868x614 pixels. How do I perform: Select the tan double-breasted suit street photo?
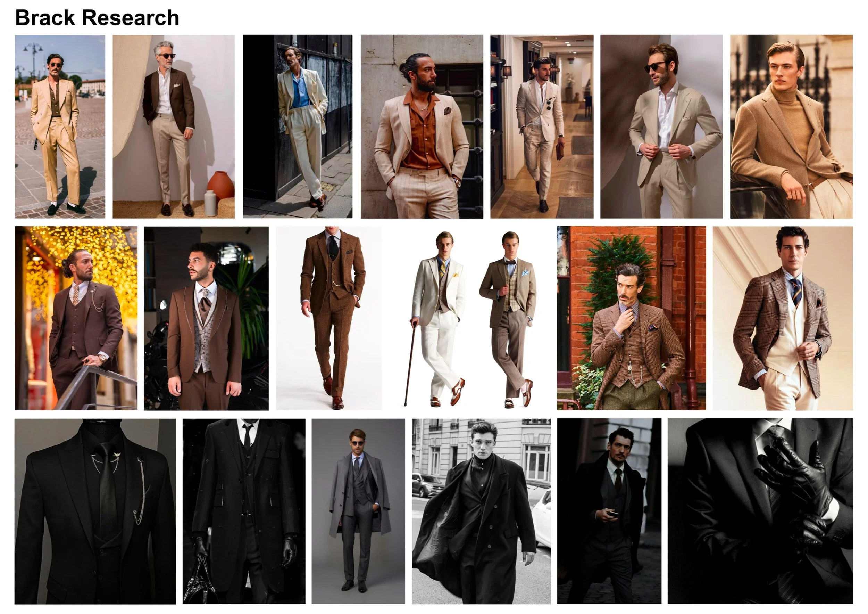60,126
